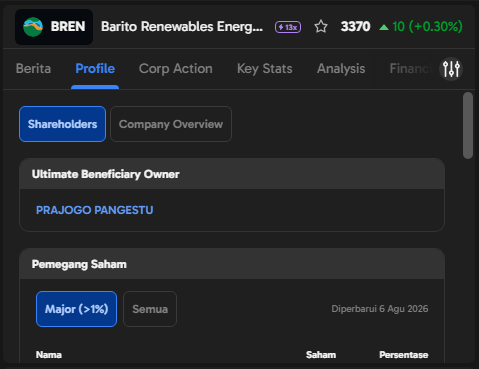Open the partially hidden Financials tab
This screenshot has height=369, width=479.
(x=411, y=69)
